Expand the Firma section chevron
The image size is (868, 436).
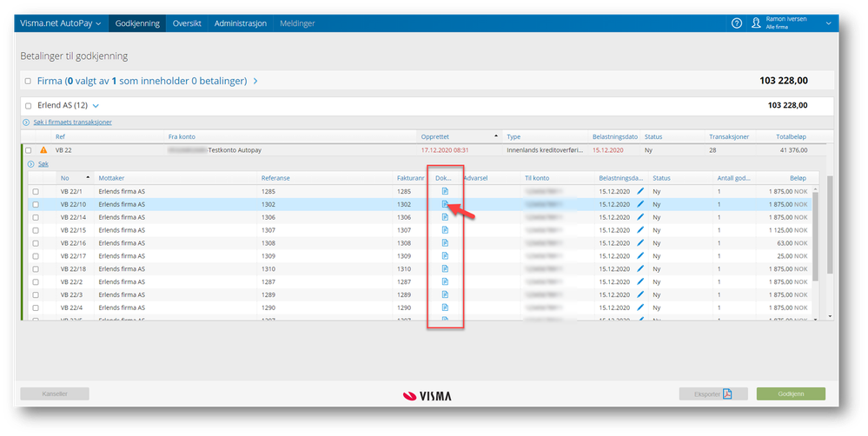[x=255, y=81]
